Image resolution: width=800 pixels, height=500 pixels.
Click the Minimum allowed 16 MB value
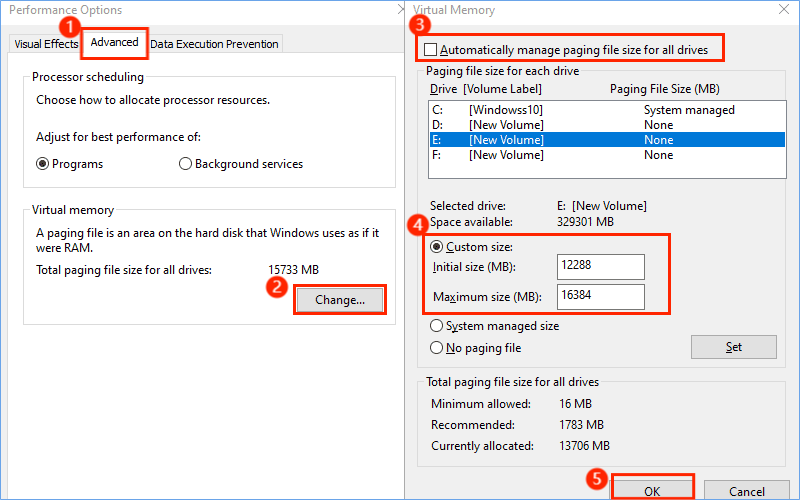coord(575,404)
